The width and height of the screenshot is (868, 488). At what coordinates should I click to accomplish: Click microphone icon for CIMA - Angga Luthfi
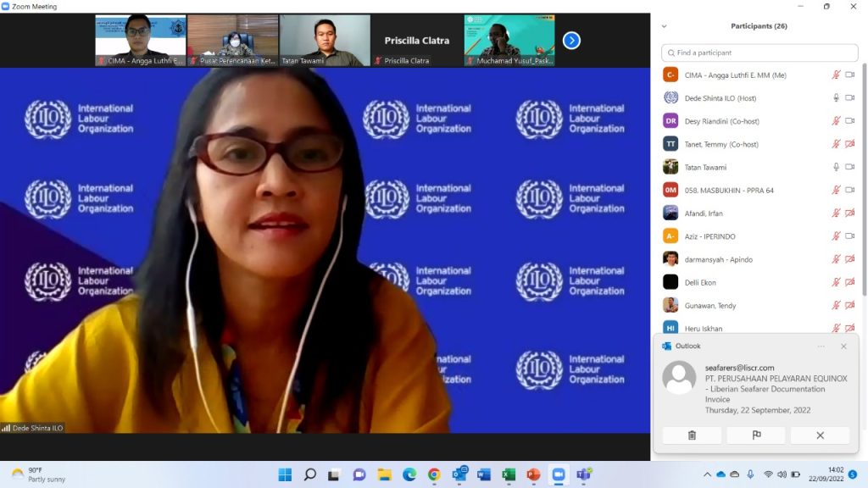point(836,75)
